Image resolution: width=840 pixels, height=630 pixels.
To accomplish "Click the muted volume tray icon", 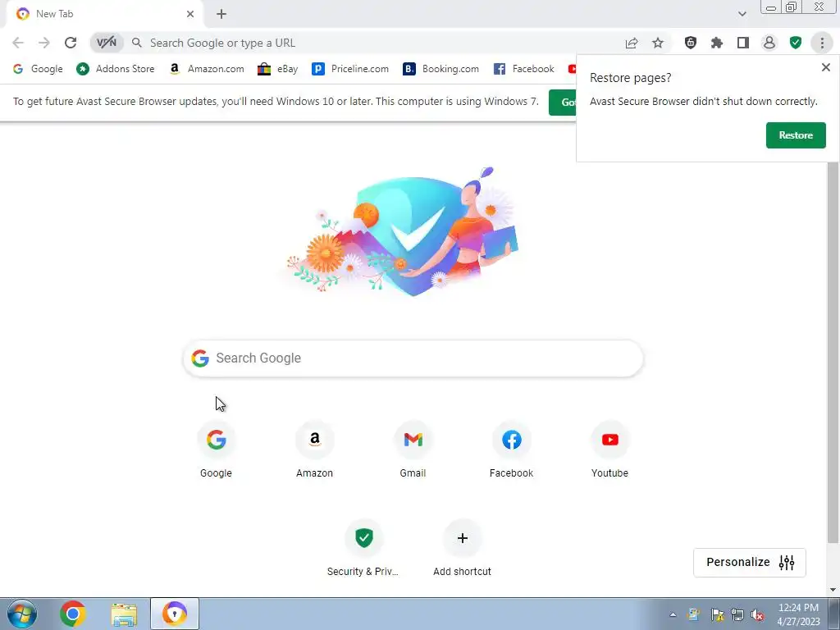I will pyautogui.click(x=757, y=615).
